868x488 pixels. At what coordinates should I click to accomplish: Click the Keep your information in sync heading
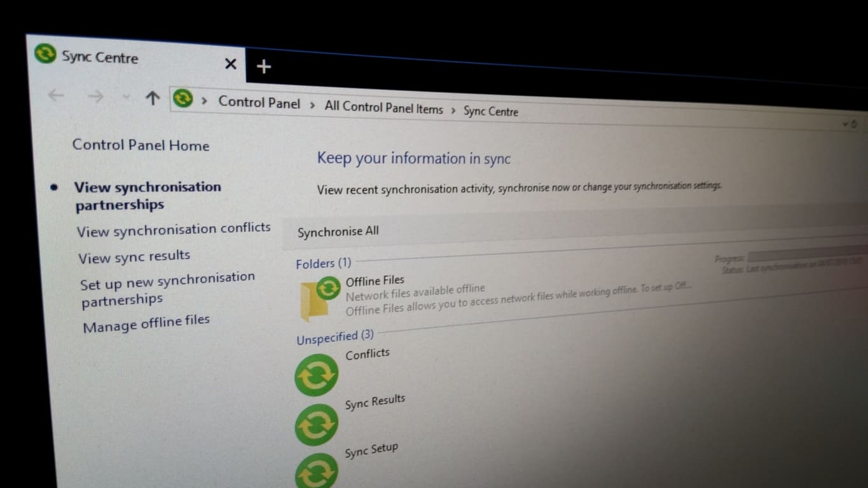click(x=414, y=158)
